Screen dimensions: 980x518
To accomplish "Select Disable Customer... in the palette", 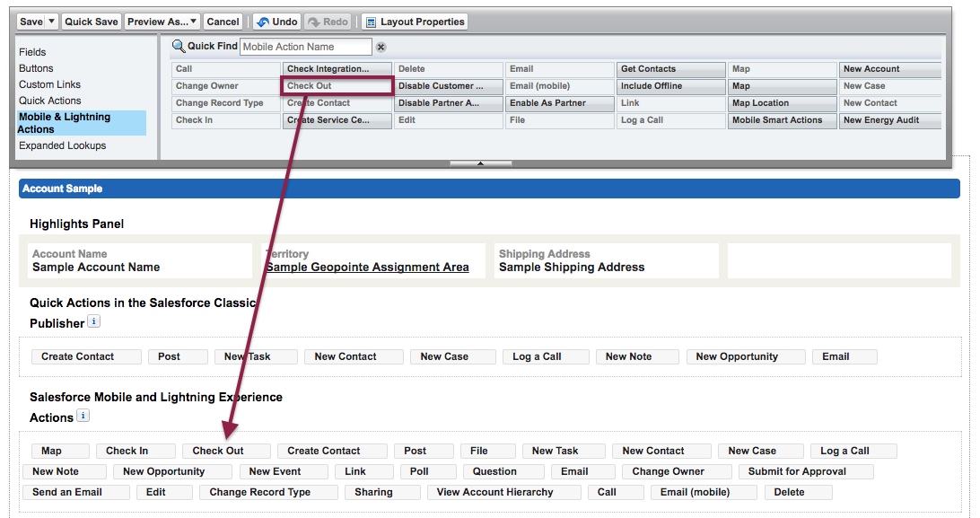I will pos(449,86).
